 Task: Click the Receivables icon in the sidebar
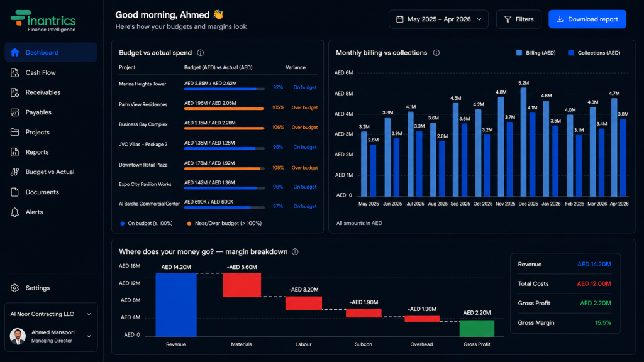(x=15, y=92)
